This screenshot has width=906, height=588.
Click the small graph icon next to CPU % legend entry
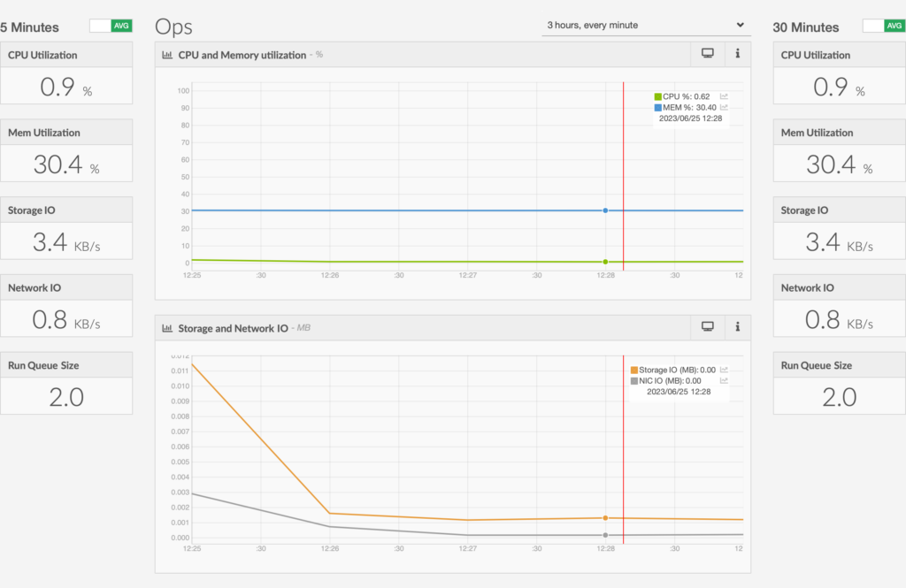click(724, 96)
